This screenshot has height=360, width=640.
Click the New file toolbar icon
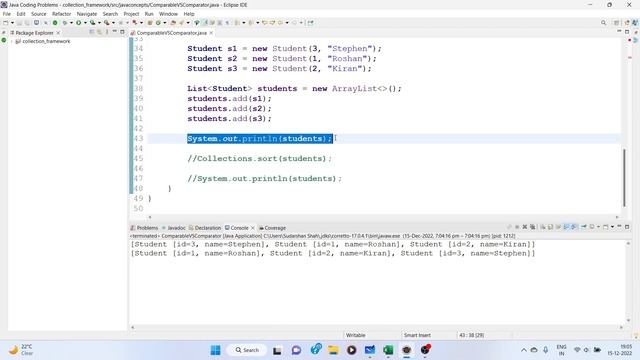pyautogui.click(x=6, y=23)
